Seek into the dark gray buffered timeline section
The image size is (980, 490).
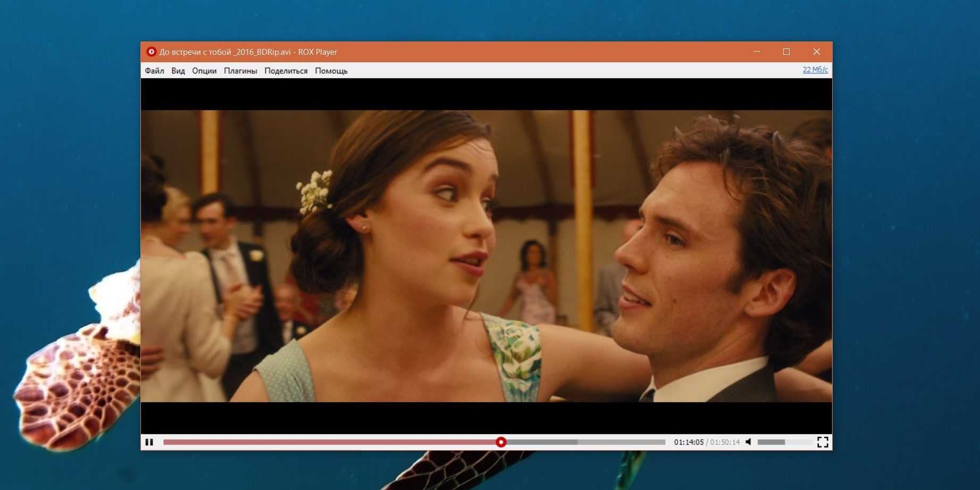pyautogui.click(x=541, y=442)
